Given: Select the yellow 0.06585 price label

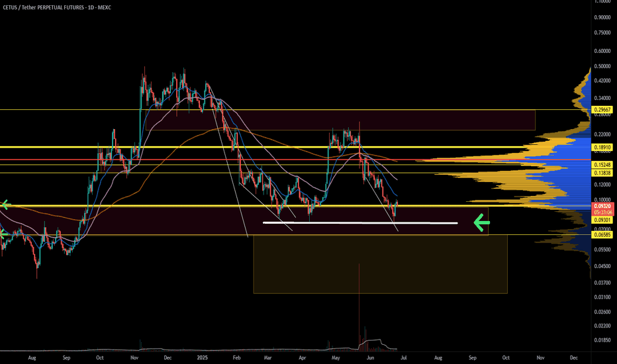Looking at the screenshot, I should tap(602, 235).
